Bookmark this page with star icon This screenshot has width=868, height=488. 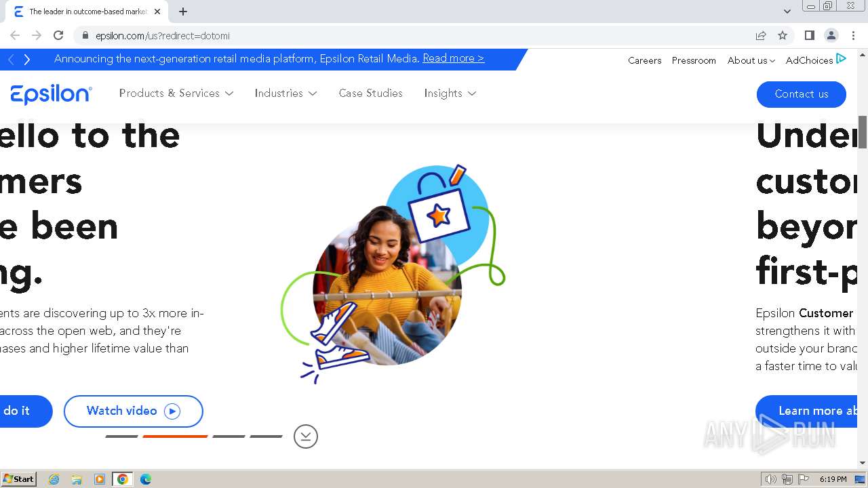[x=783, y=35]
